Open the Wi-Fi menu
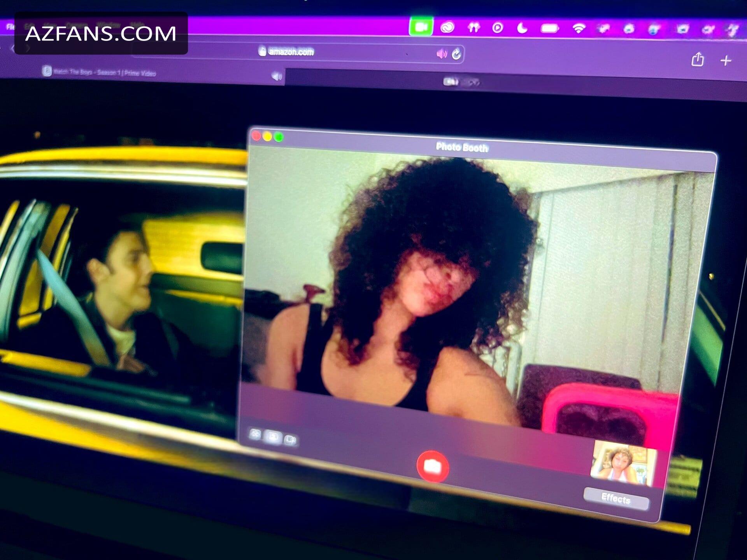Screen dimensions: 747x560 (x=579, y=28)
